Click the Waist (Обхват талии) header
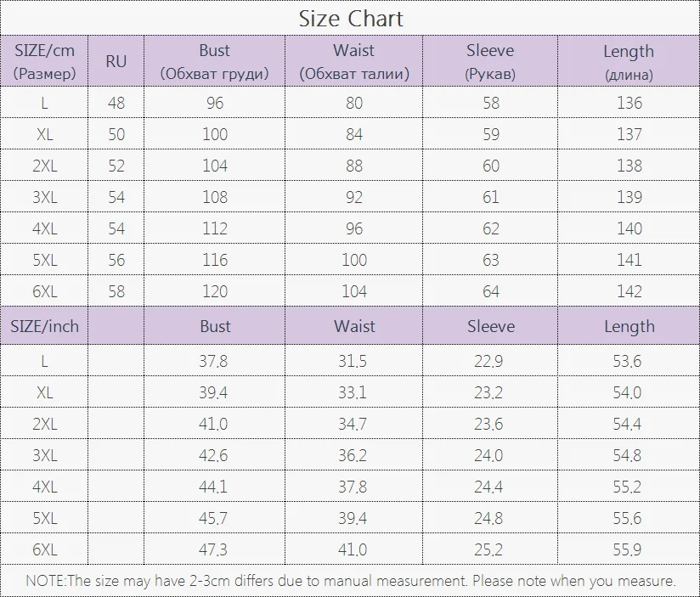The height and width of the screenshot is (597, 700). point(354,61)
